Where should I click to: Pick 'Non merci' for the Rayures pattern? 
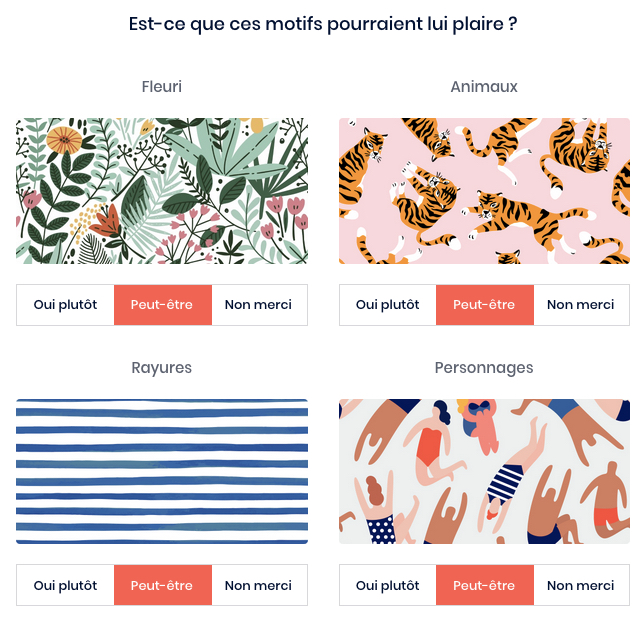258,585
